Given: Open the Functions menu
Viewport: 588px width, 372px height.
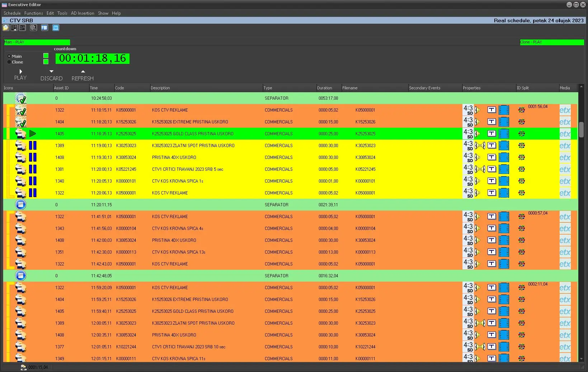Looking at the screenshot, I should click(x=34, y=13).
